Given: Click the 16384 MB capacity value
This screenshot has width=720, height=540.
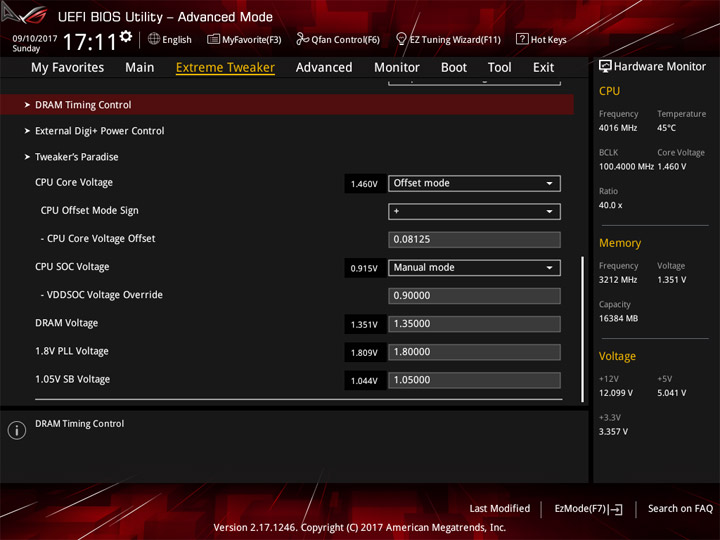Looking at the screenshot, I should [x=618, y=318].
